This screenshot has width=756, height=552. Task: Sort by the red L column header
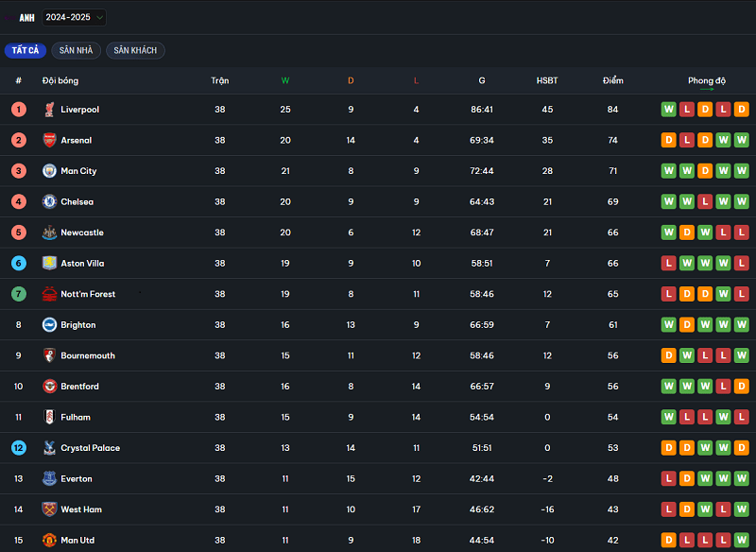coord(416,80)
